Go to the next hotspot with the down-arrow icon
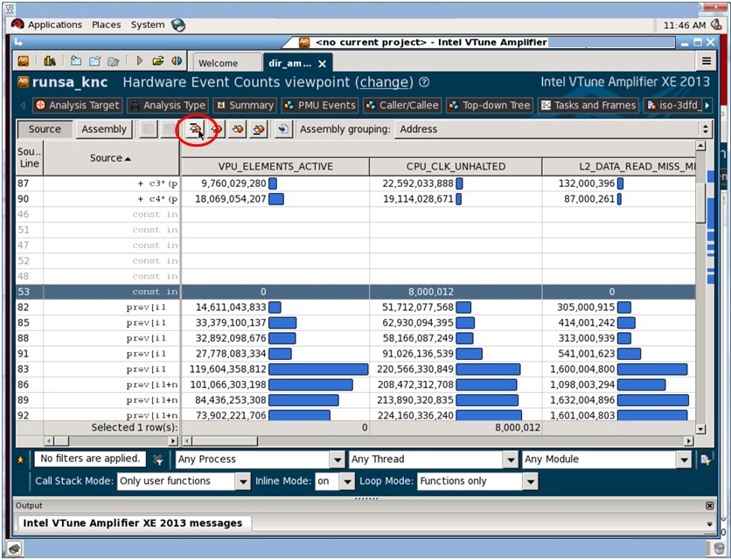 [x=238, y=129]
